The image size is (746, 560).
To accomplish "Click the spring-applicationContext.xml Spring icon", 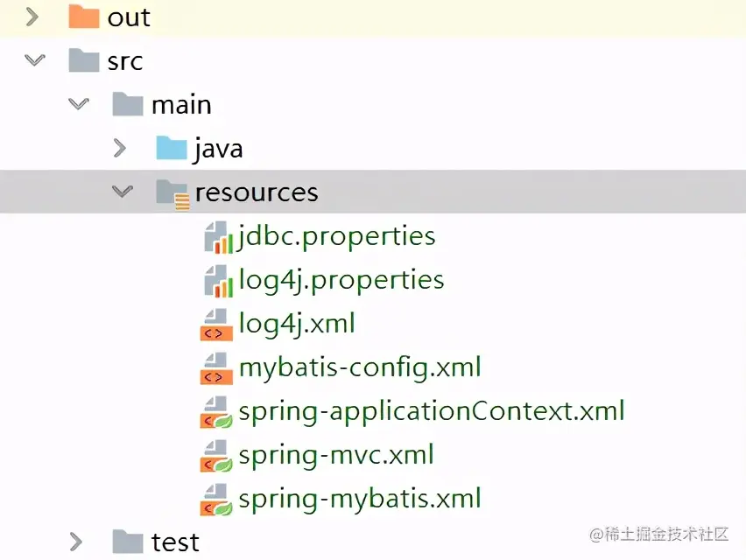I will coord(216,412).
